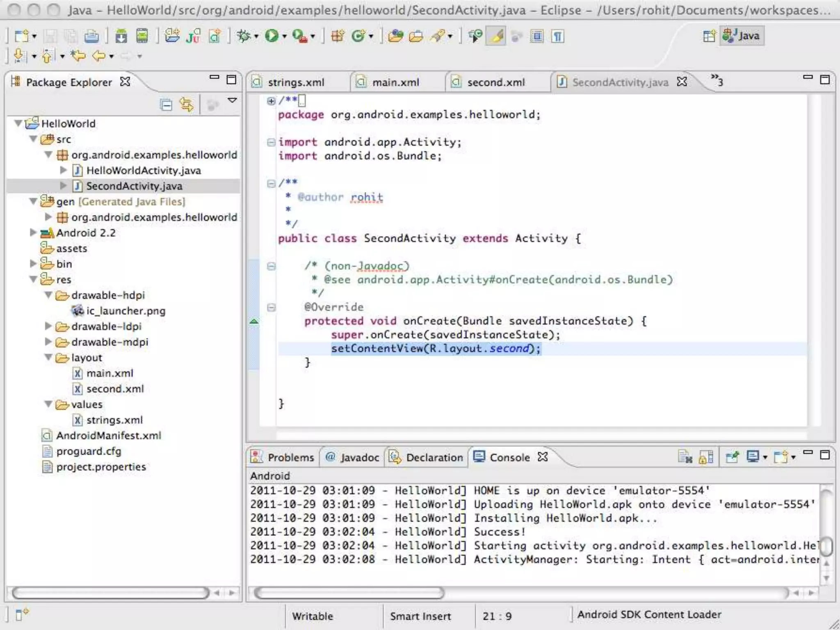Screen dimensions: 840x630
Task: Select proguard.cfg file in tree
Action: [89, 451]
